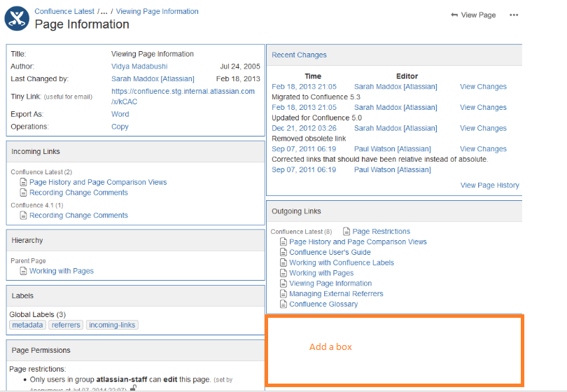Viewport: 567px width, 392px height.
Task: Select the incoming-links label tag
Action: coord(112,325)
